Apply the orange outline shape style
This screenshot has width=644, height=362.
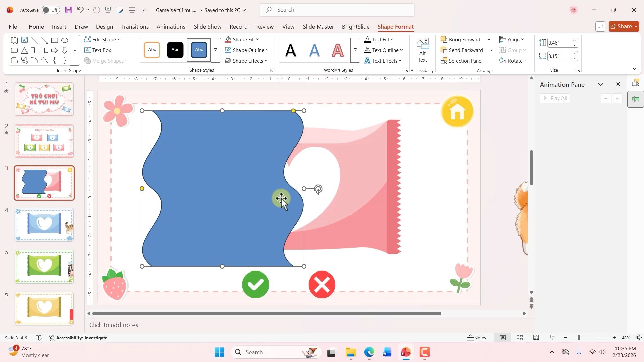(x=152, y=50)
